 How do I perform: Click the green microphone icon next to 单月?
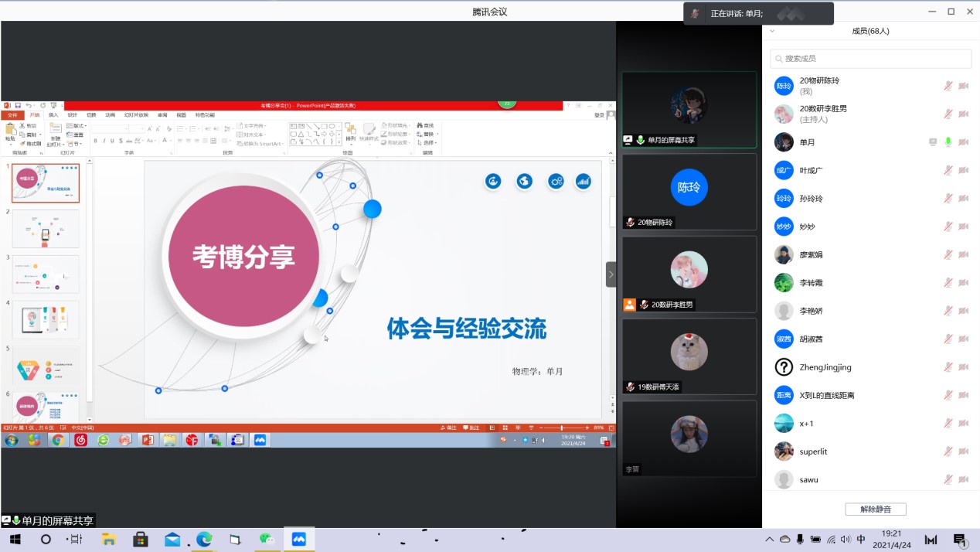(948, 142)
